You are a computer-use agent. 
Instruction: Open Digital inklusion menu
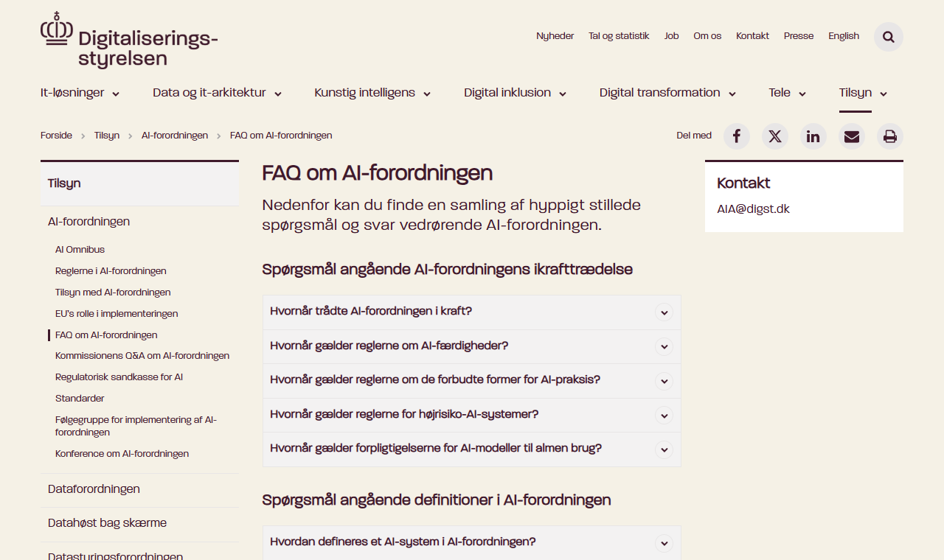pos(516,93)
